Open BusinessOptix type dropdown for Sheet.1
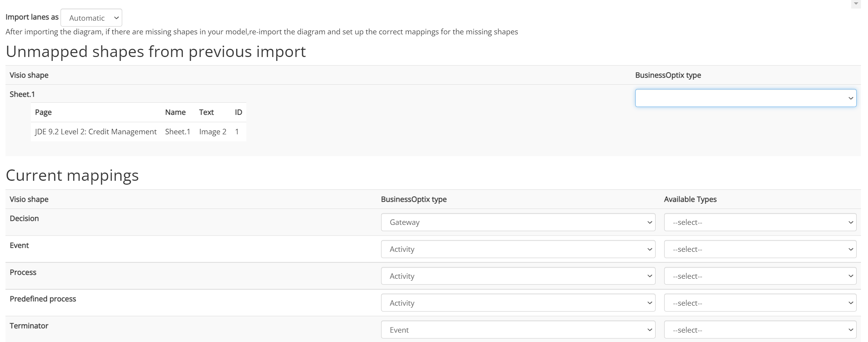The width and height of the screenshot is (868, 342). 745,98
